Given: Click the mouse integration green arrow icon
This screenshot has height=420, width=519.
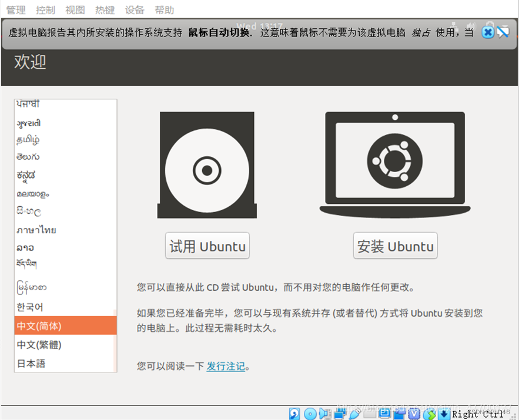Looking at the screenshot, I should 429,414.
